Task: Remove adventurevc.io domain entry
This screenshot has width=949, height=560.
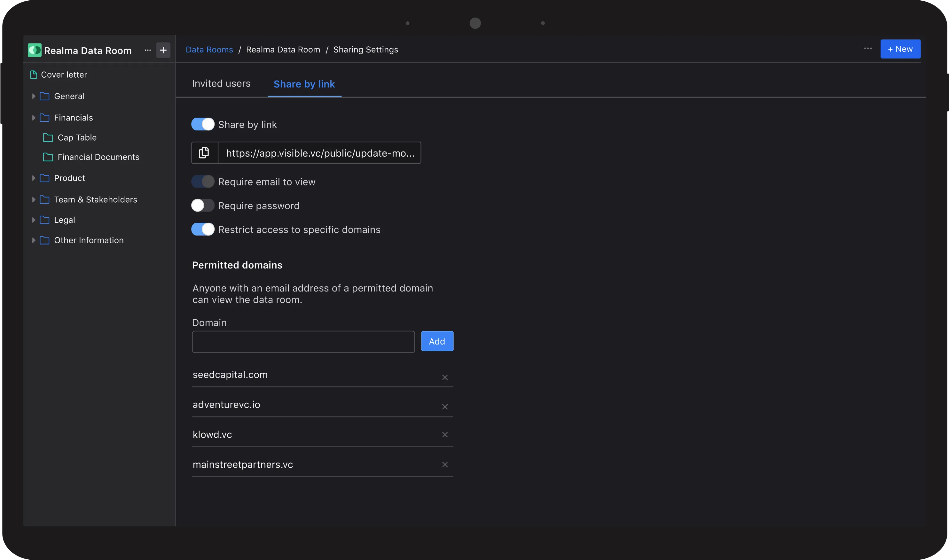Action: point(445,406)
